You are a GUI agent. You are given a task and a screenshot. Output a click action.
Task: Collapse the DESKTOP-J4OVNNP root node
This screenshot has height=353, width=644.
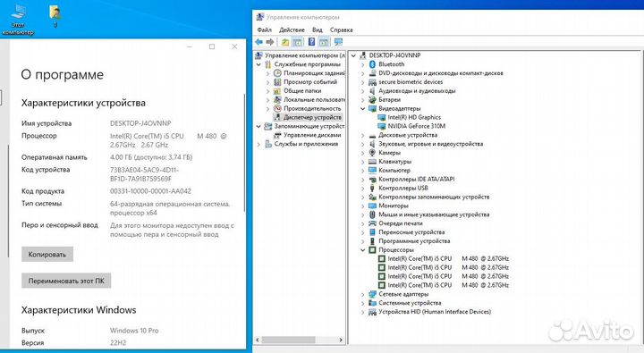pyautogui.click(x=353, y=55)
